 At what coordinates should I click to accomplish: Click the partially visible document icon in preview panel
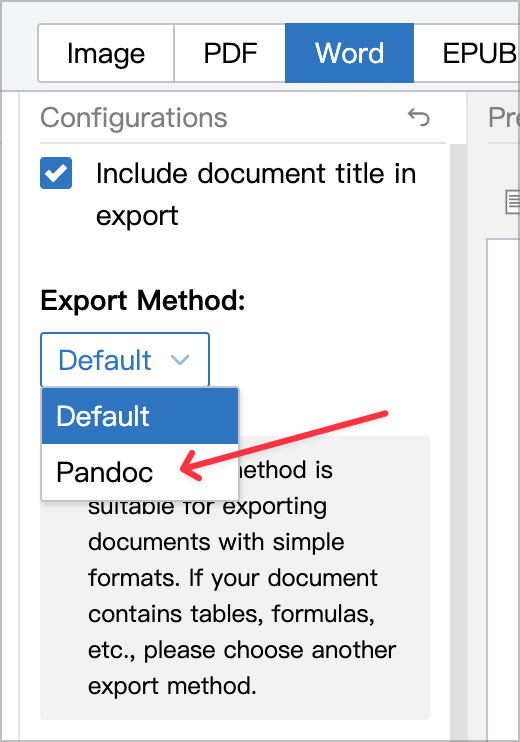coord(513,202)
